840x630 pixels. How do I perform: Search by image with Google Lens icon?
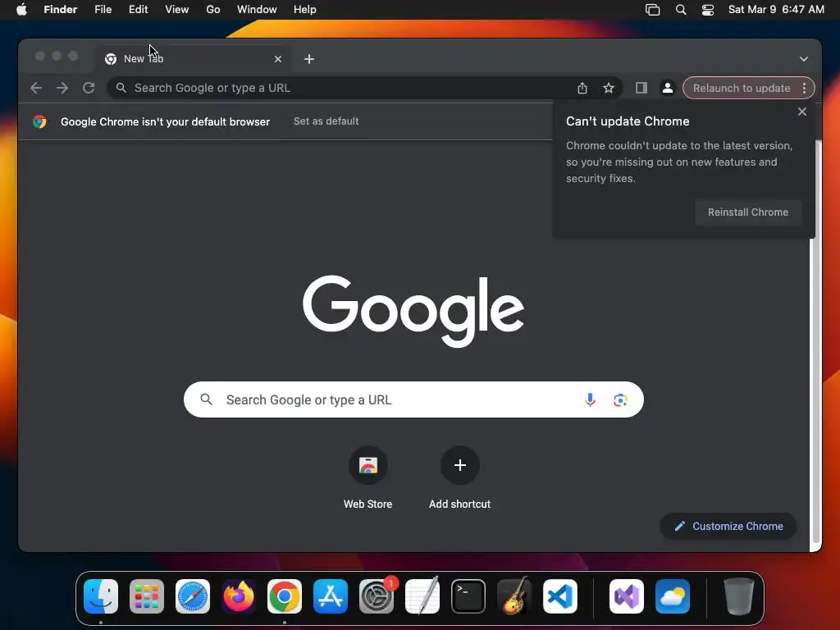click(620, 399)
